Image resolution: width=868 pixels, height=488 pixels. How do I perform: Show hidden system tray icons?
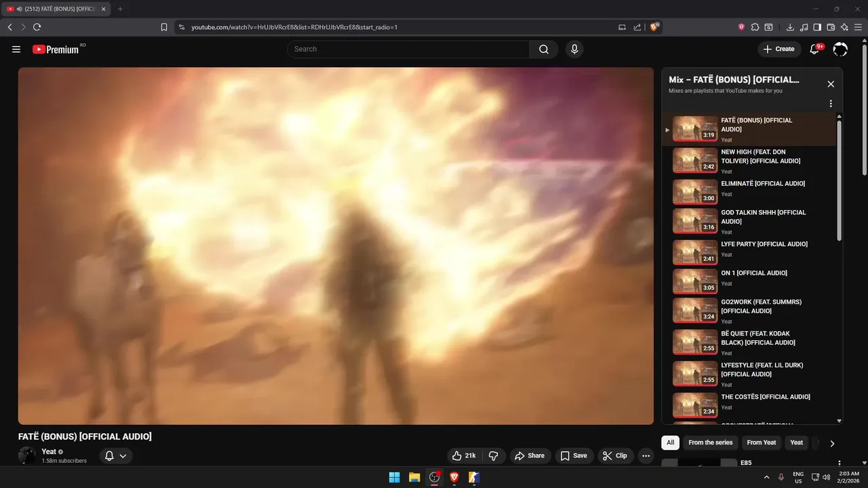coord(767,477)
